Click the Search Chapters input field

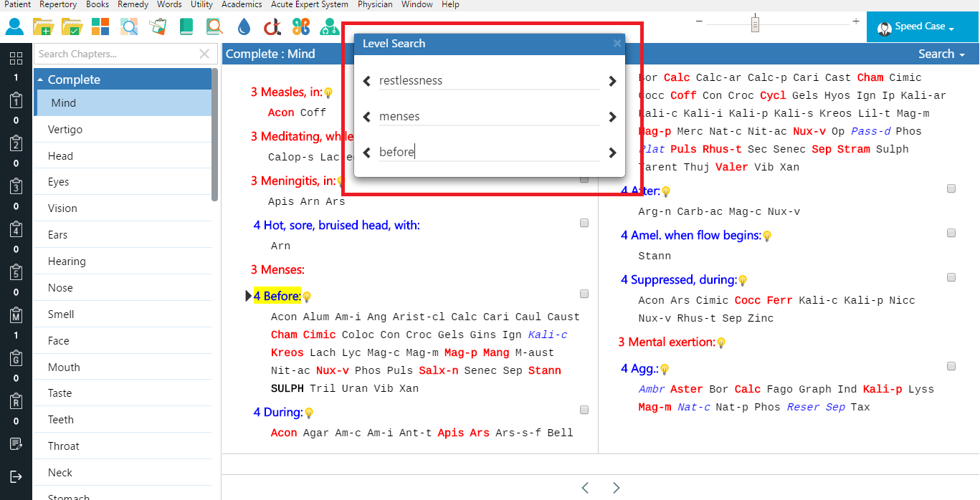(x=116, y=54)
